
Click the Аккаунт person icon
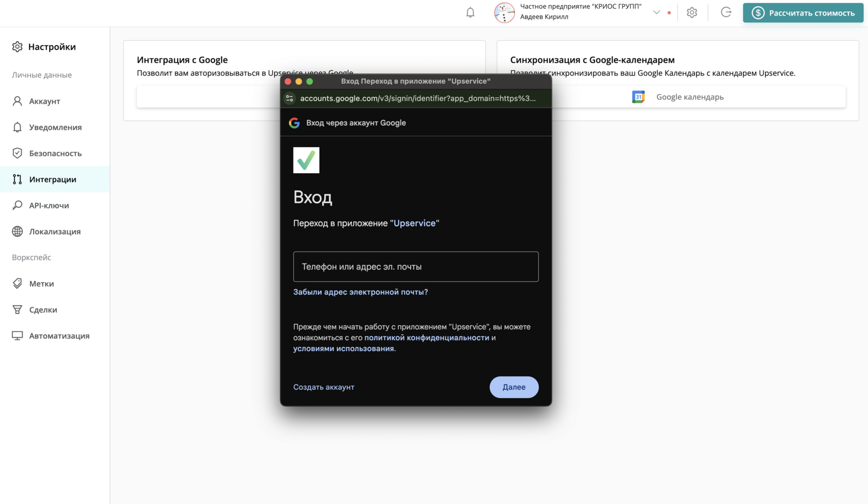pyautogui.click(x=18, y=101)
